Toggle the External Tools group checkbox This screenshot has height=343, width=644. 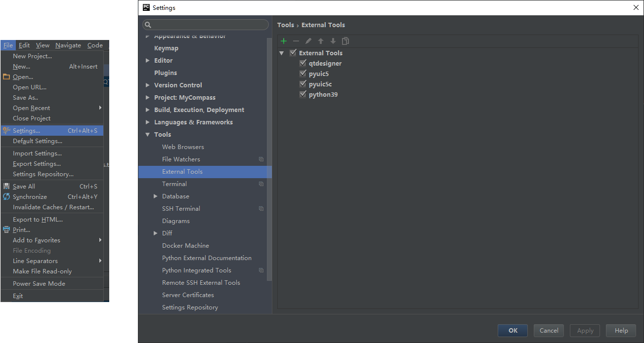pos(293,53)
